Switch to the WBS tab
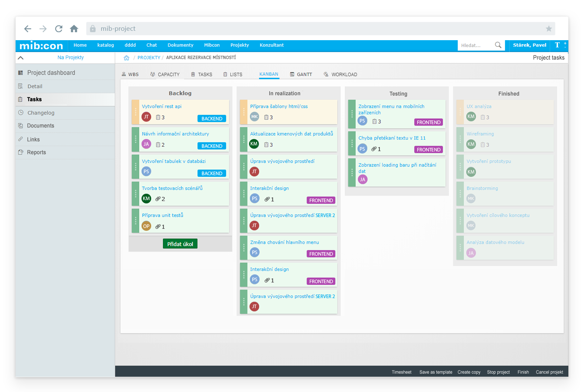 click(130, 74)
